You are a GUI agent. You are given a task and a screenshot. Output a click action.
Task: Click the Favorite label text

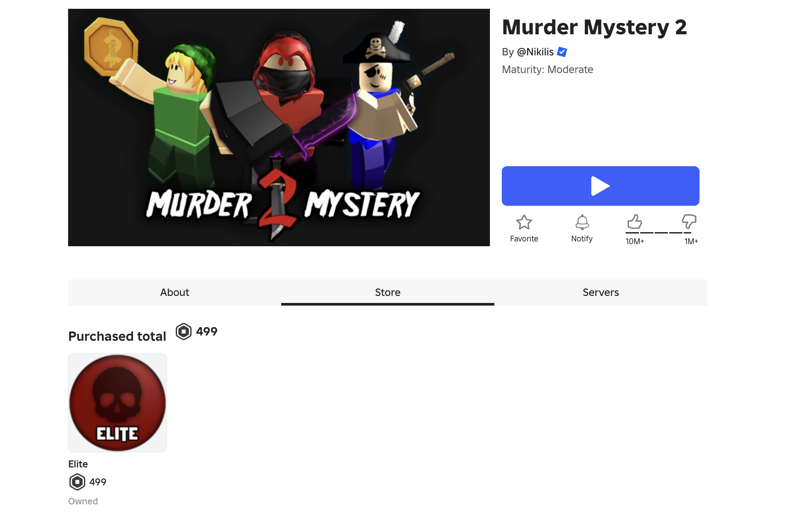[x=524, y=239]
